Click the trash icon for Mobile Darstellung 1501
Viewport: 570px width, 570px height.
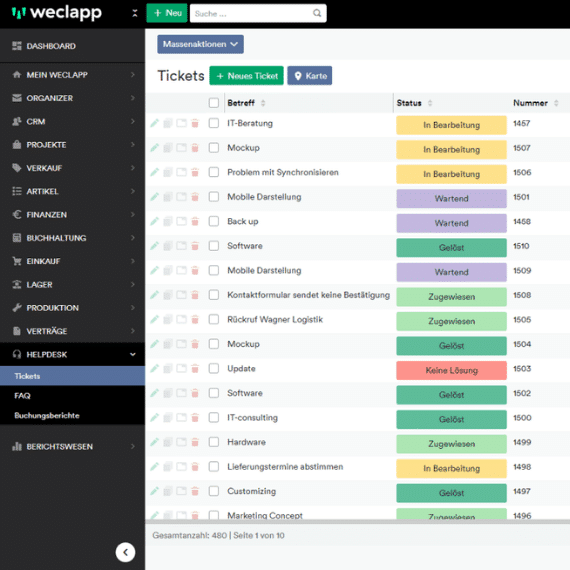(x=195, y=197)
